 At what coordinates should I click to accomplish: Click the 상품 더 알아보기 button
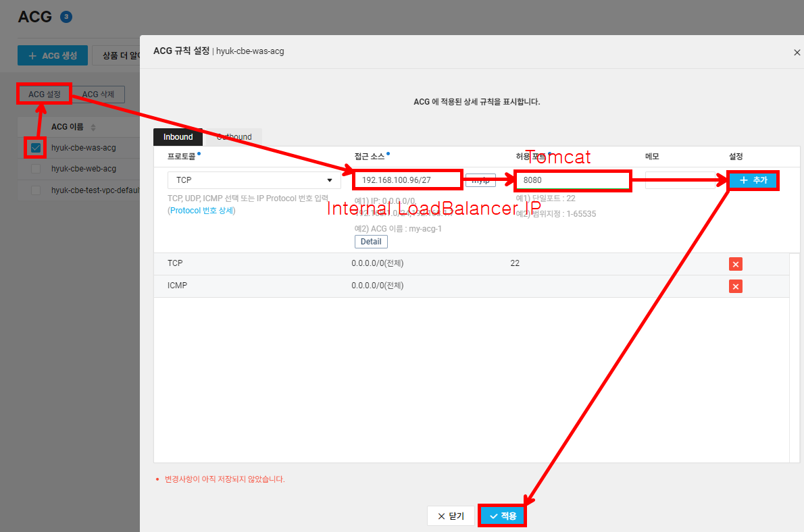click(116, 55)
